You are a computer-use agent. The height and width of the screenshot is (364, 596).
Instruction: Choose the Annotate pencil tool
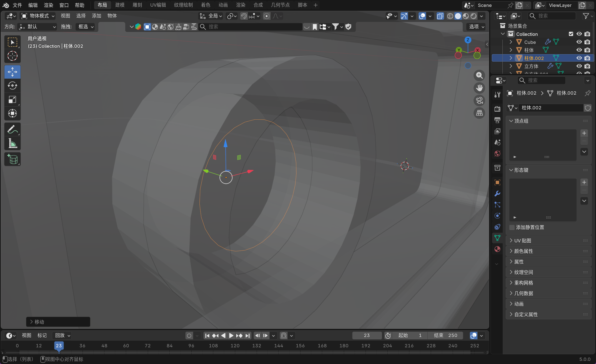(x=12, y=129)
